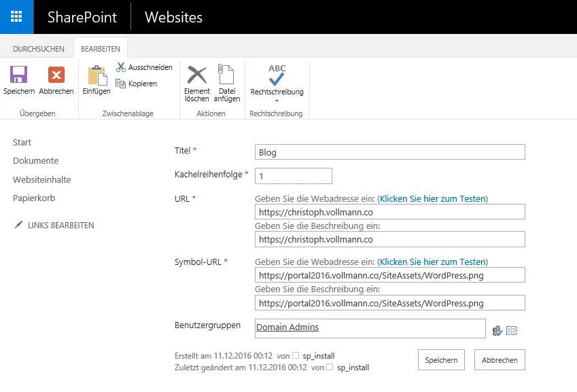
Task: Click Kopieren in the clipboard group
Action: click(x=137, y=84)
